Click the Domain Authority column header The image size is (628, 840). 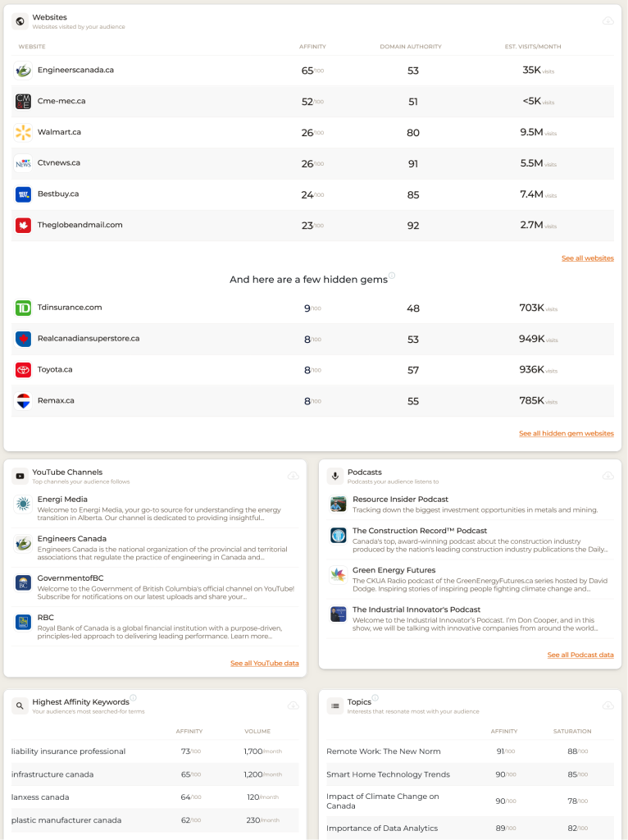[x=411, y=47]
